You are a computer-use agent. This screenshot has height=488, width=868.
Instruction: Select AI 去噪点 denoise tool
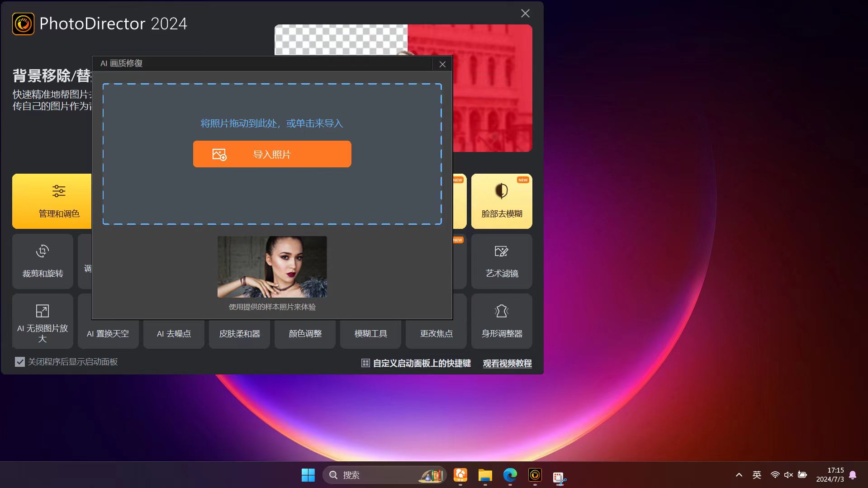pyautogui.click(x=174, y=334)
